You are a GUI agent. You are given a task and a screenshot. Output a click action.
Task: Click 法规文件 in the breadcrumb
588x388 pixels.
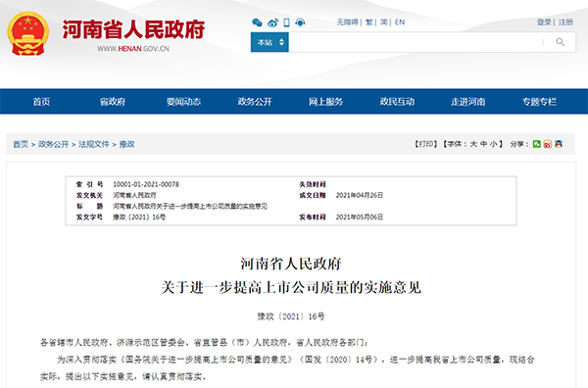coord(94,144)
